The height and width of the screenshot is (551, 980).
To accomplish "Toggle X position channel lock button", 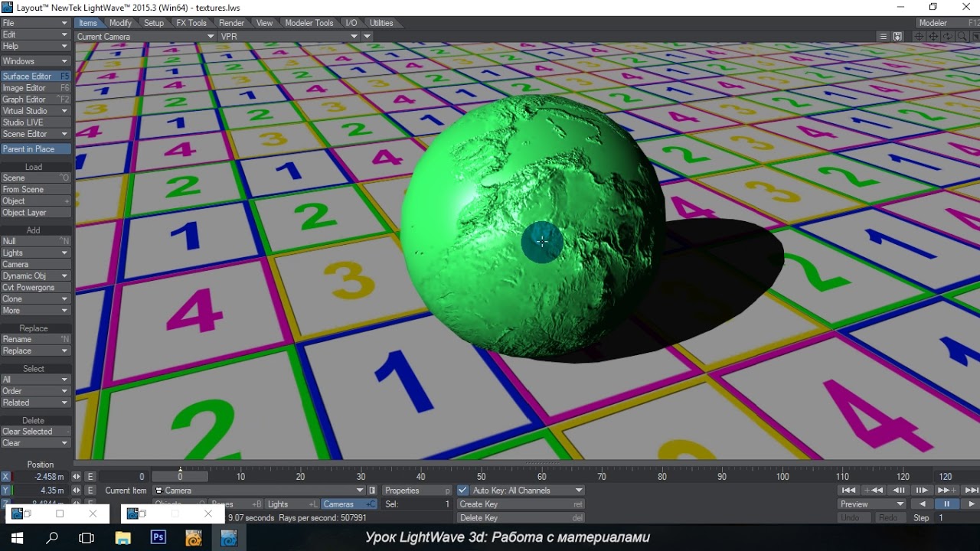I will pos(5,477).
